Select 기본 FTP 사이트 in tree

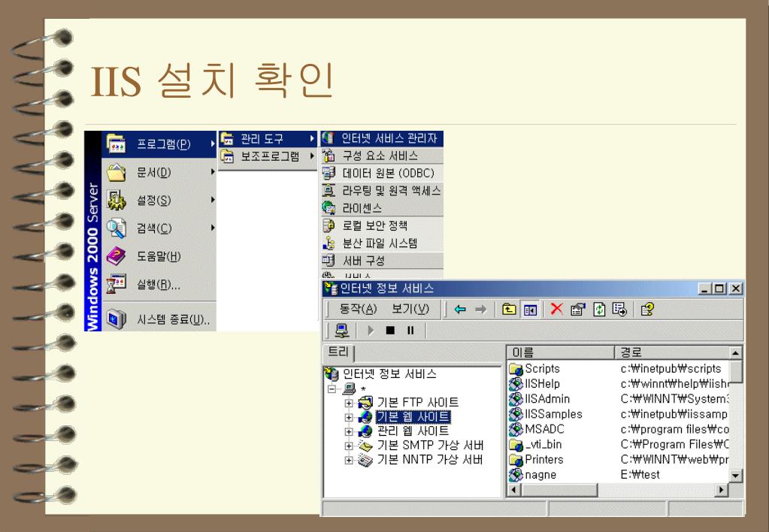click(417, 403)
